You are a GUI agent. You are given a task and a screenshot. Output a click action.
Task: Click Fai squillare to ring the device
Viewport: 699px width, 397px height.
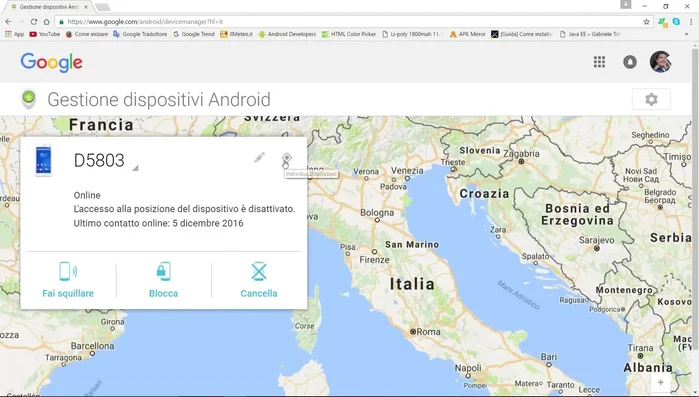point(68,280)
